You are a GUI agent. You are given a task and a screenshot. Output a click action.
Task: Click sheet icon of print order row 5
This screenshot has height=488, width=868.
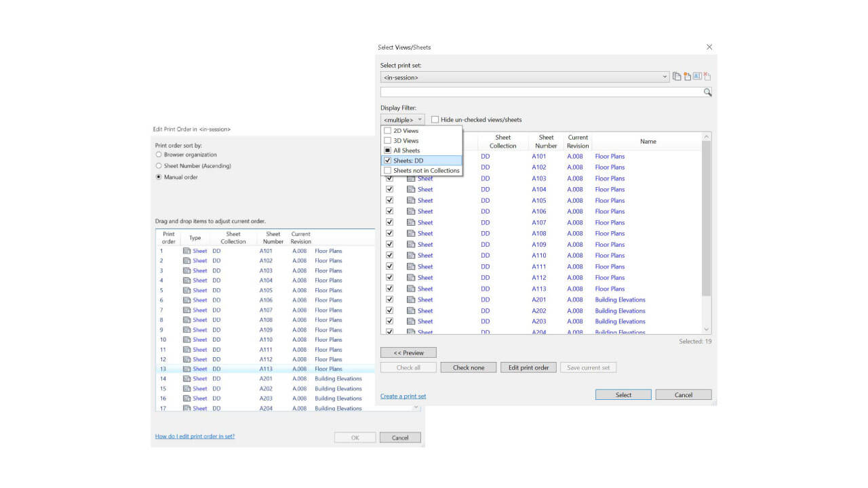(x=187, y=290)
